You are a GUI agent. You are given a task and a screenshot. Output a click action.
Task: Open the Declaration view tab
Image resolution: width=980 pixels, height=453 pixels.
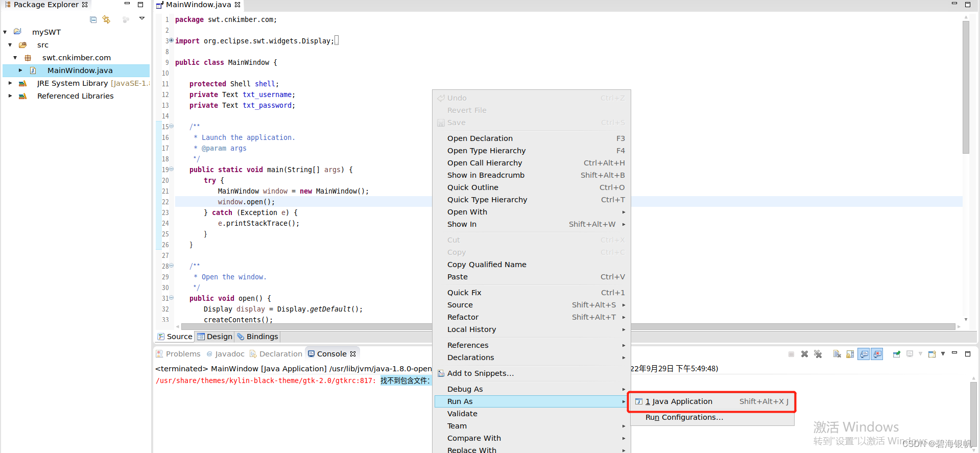tap(276, 354)
